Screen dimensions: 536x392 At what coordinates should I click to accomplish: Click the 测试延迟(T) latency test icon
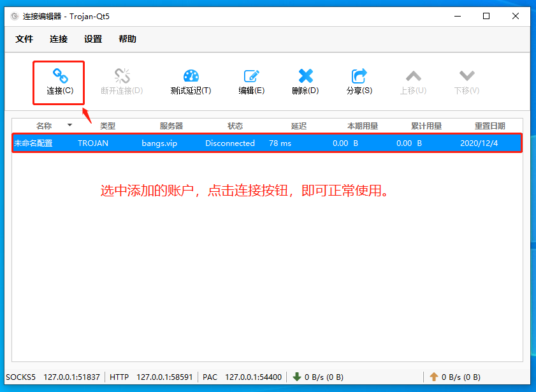click(x=190, y=81)
